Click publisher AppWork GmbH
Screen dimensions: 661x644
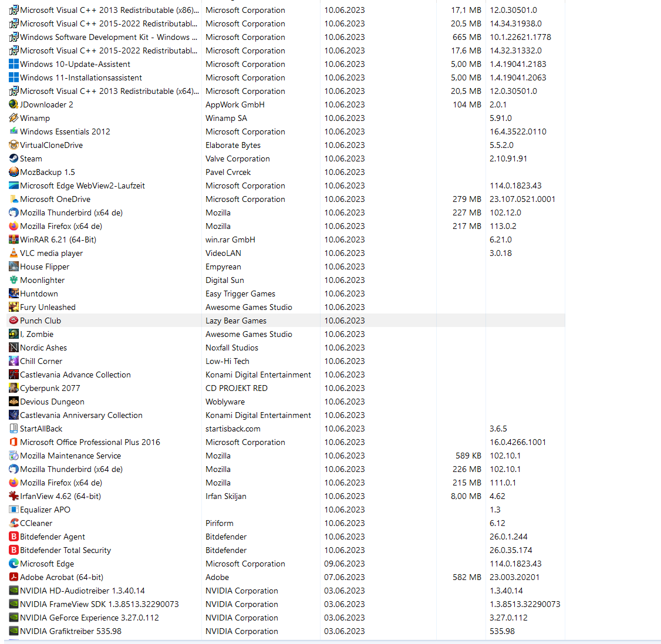235,104
